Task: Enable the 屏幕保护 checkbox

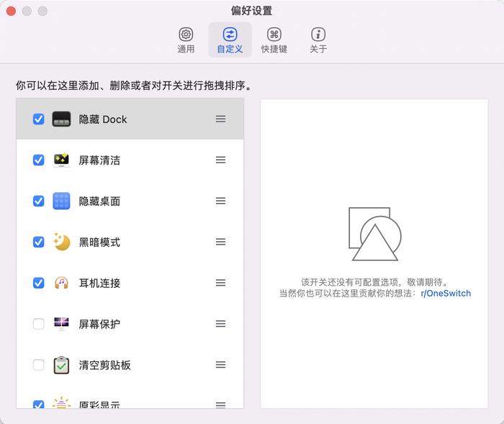Action: click(39, 324)
